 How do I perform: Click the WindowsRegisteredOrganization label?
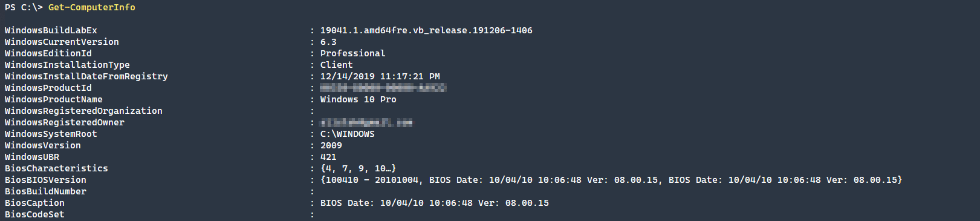point(83,111)
